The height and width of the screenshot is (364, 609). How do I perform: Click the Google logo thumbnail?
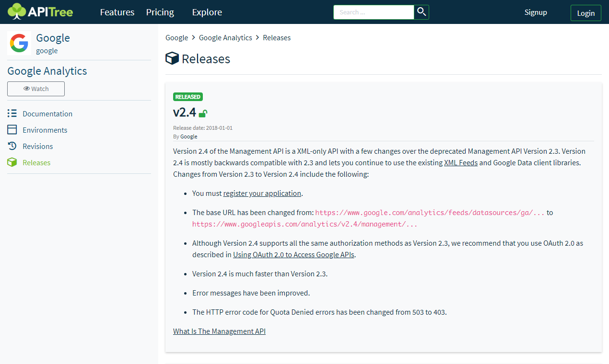tap(19, 43)
